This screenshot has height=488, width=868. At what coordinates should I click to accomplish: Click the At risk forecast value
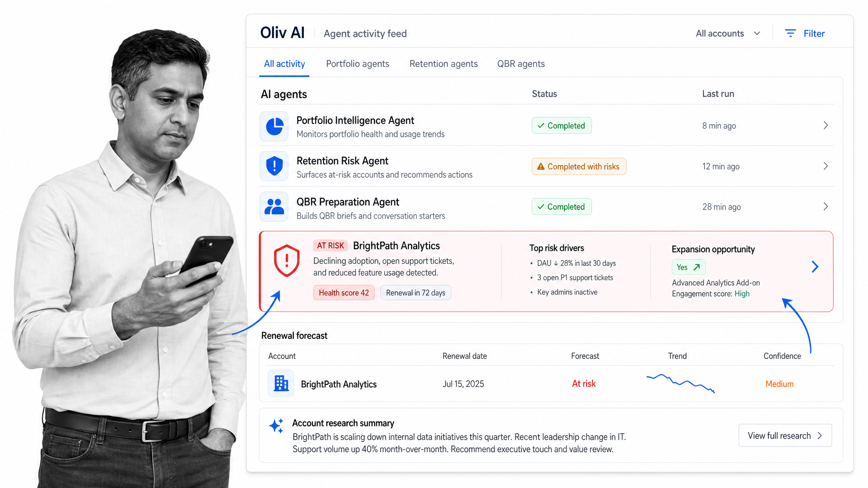[x=584, y=384]
